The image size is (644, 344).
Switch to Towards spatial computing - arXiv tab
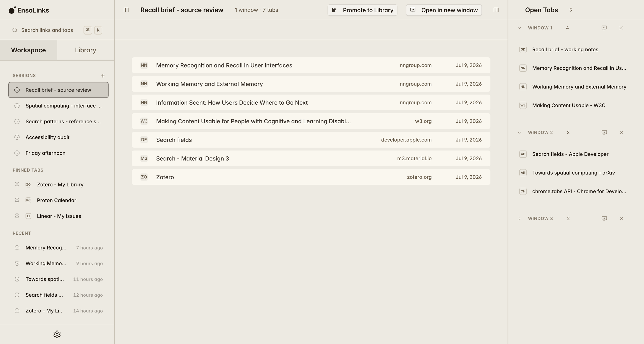(x=573, y=173)
